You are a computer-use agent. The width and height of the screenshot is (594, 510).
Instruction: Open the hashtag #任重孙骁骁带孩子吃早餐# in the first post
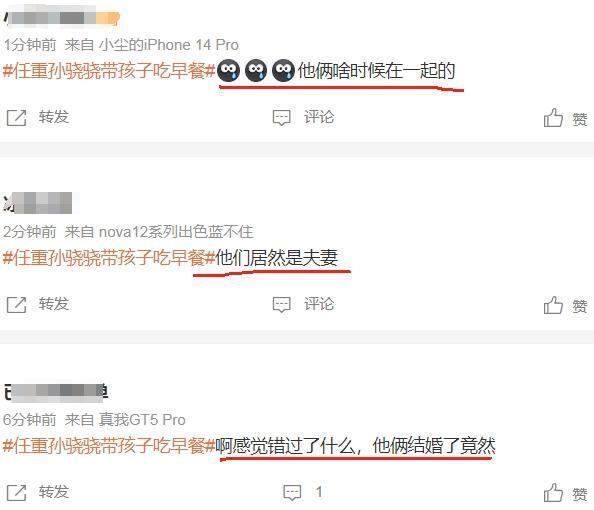tap(109, 71)
